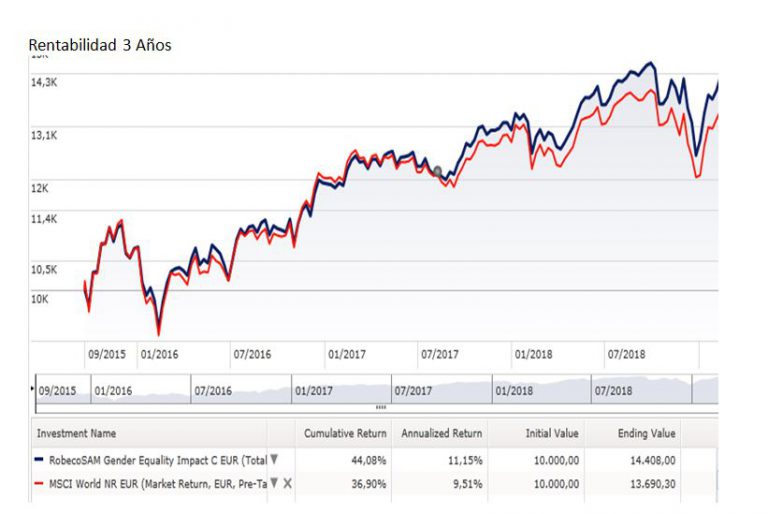Click Annualized Return column header

[x=441, y=434]
